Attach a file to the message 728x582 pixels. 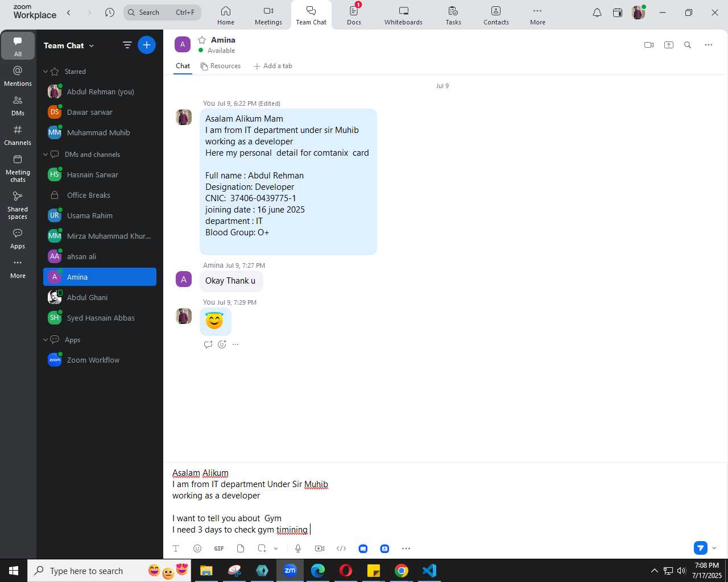[x=241, y=548]
